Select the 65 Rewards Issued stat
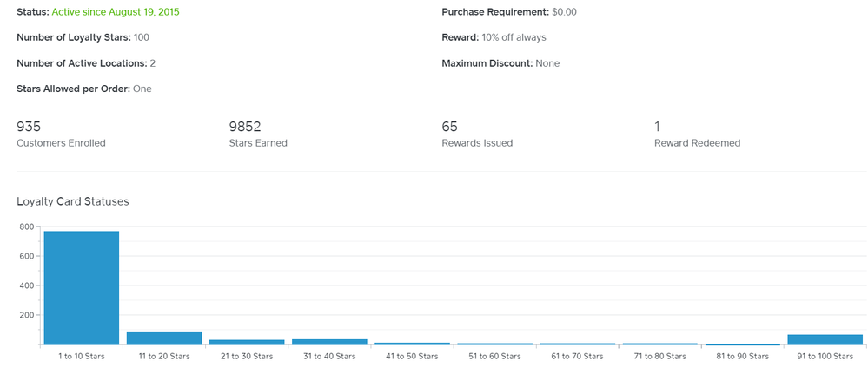Viewport: 868px width, 374px height. point(477,134)
